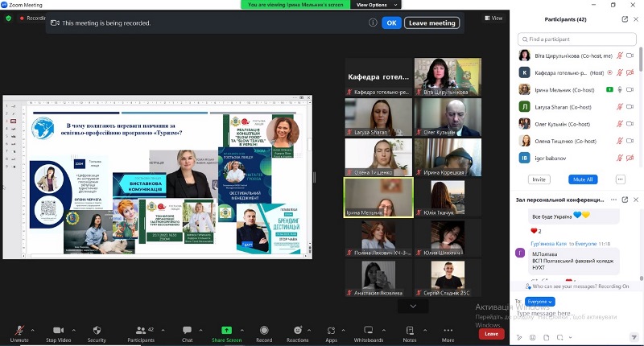This screenshot has width=644, height=346.
Task: Expand arrow beside the Apps button
Action: 344,330
